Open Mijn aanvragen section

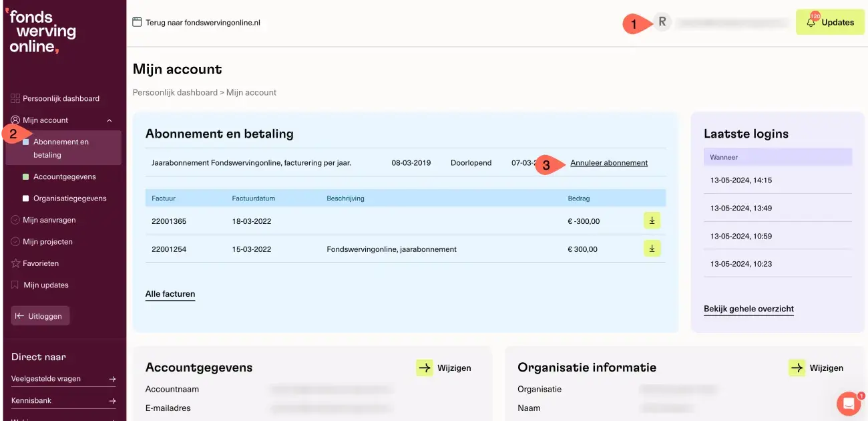tap(49, 220)
